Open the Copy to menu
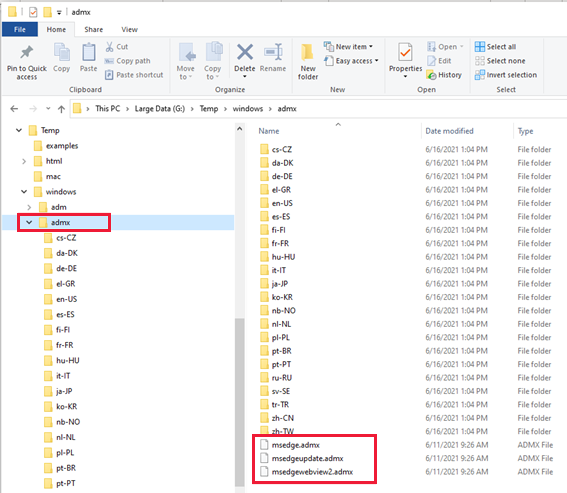 [213, 61]
